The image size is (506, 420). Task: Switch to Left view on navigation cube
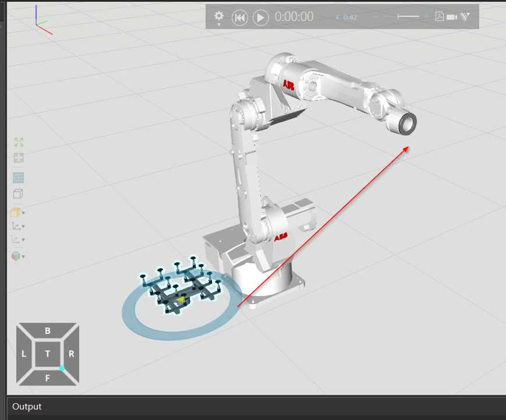point(24,354)
